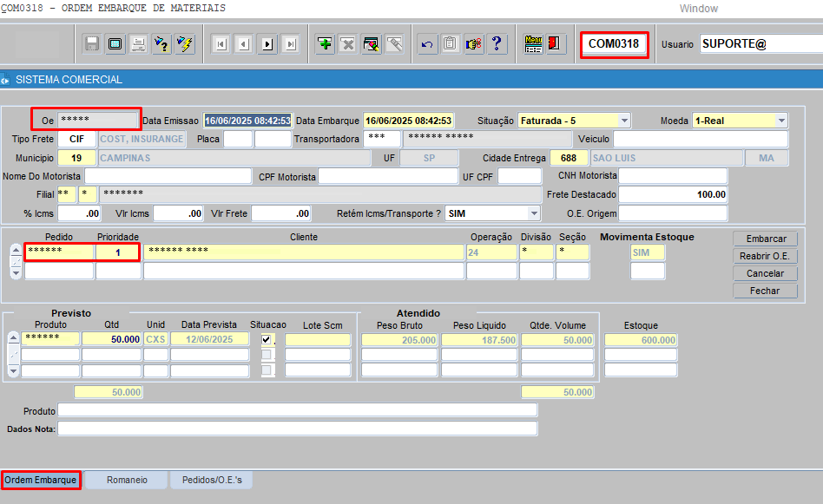This screenshot has height=504, width=823.
Task: Open the Situação dropdown showing Faturada - 5
Action: pos(624,121)
